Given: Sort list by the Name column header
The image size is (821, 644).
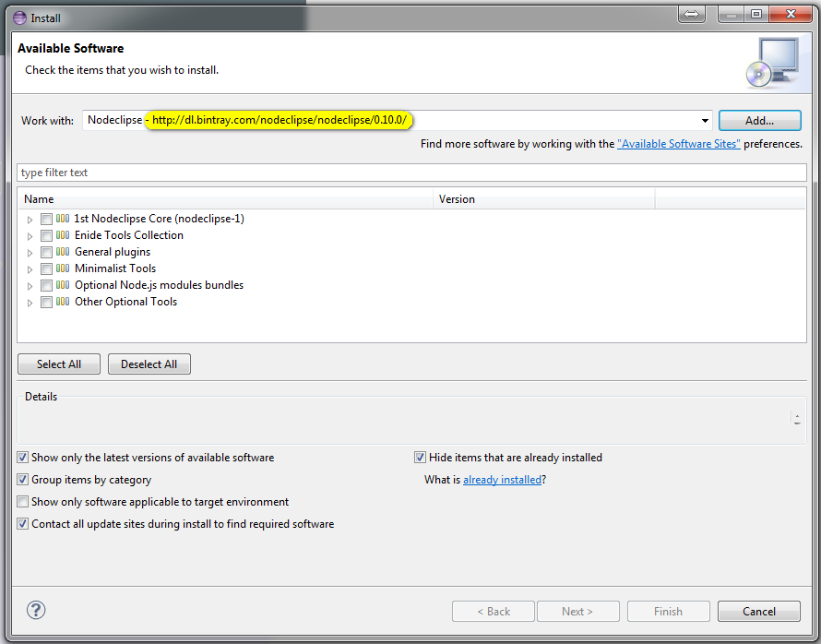Looking at the screenshot, I should click(224, 199).
